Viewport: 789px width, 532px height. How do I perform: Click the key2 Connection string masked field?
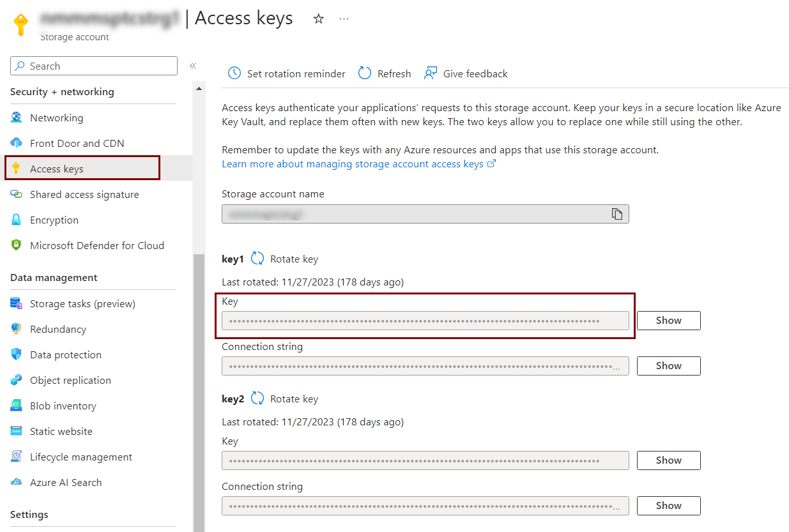(x=425, y=506)
